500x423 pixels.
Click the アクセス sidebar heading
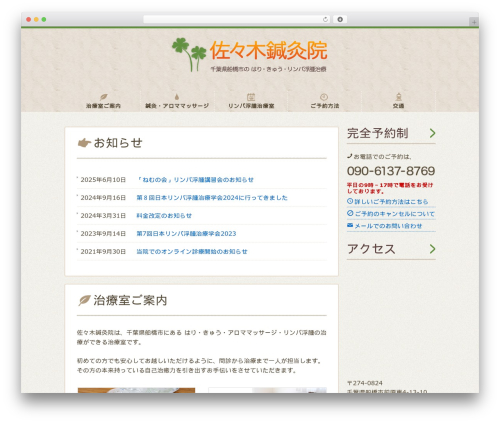click(x=371, y=249)
